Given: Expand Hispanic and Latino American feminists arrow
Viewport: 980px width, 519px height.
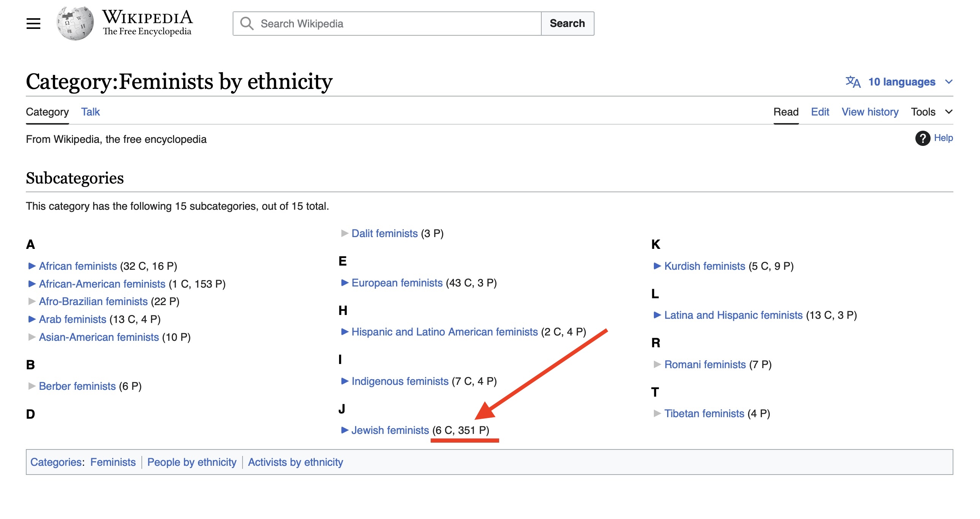Looking at the screenshot, I should [345, 332].
